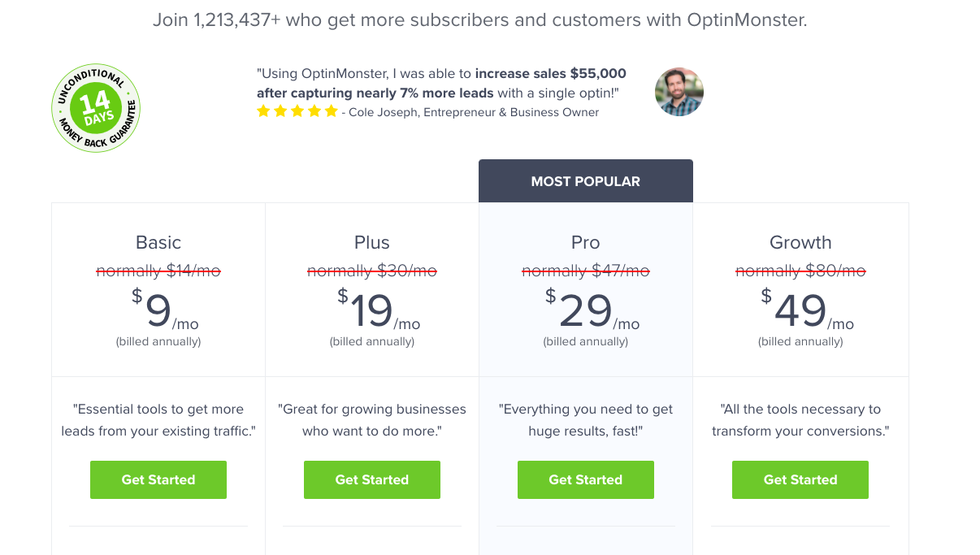The height and width of the screenshot is (555, 980).
Task: Click the 14 Days money back guarantee badge
Action: (x=96, y=108)
